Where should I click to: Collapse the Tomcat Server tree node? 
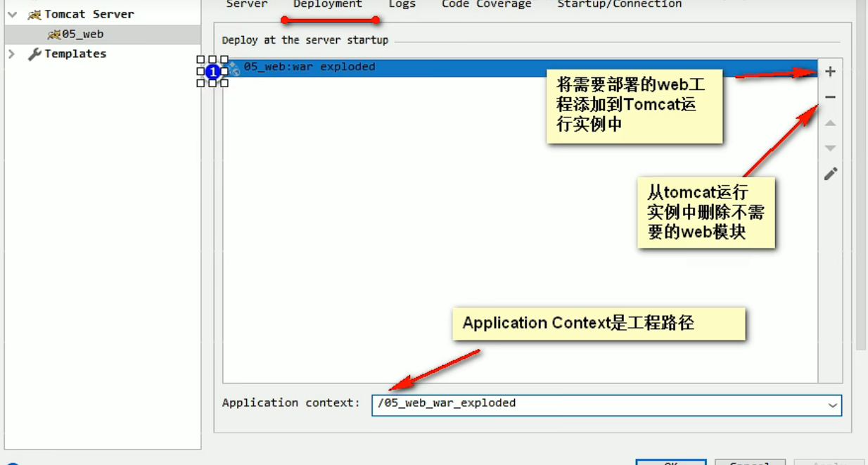point(12,14)
